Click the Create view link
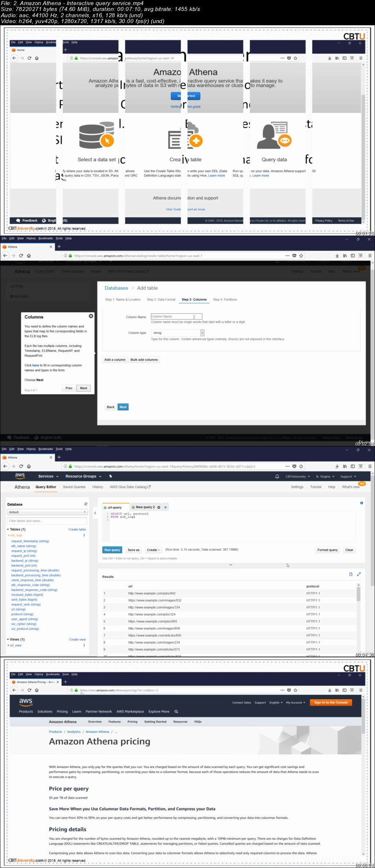The image size is (375, 868). tap(77, 639)
